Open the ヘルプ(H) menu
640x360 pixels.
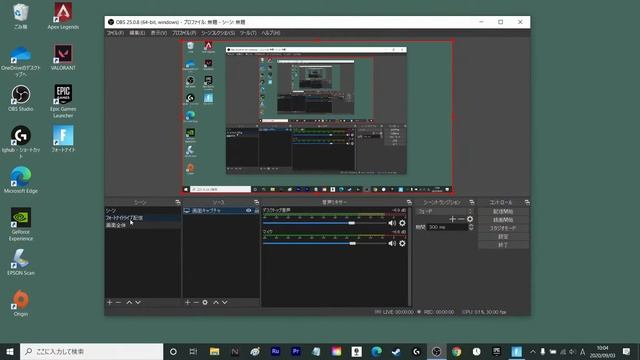270,33
